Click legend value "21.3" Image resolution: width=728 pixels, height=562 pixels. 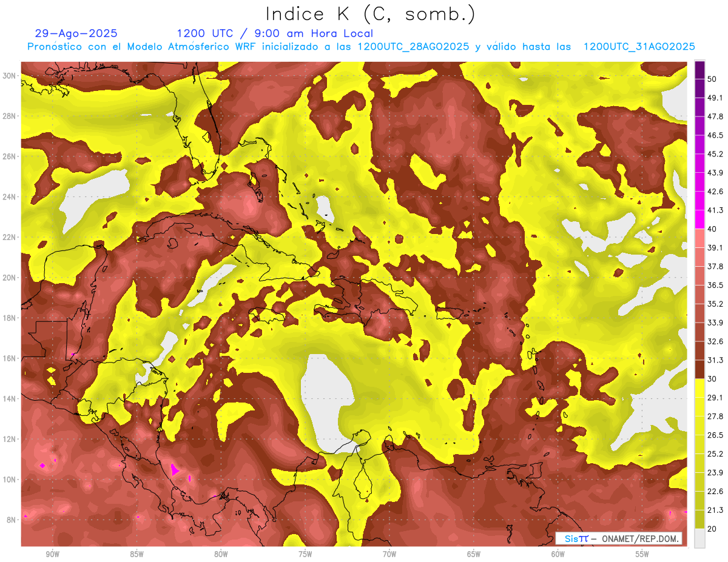715,510
